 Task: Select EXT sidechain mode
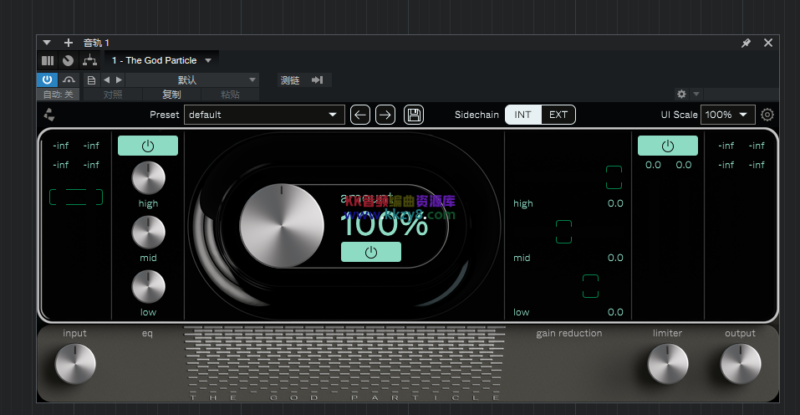pyautogui.click(x=558, y=115)
